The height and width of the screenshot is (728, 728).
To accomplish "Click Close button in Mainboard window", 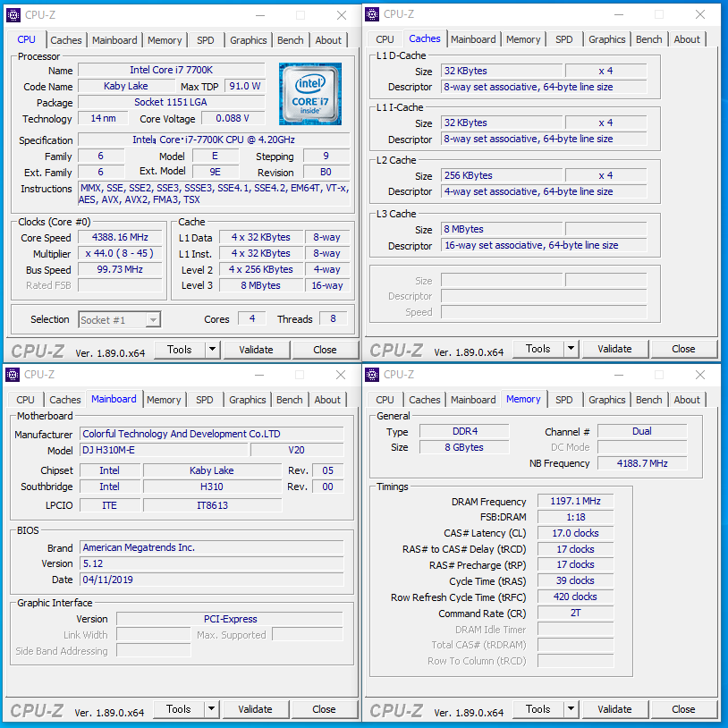I will [324, 709].
